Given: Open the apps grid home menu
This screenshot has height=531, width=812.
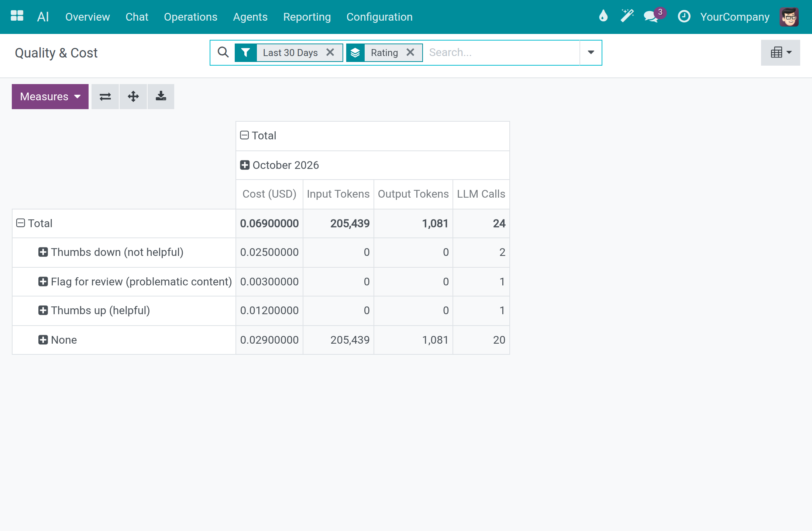Looking at the screenshot, I should pyautogui.click(x=17, y=16).
